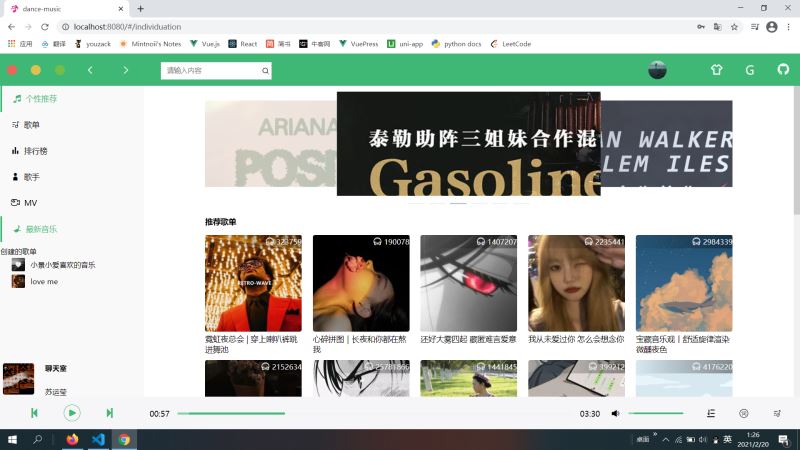Click the artist name 苏运莹
This screenshot has width=800, height=450.
pos(56,392)
